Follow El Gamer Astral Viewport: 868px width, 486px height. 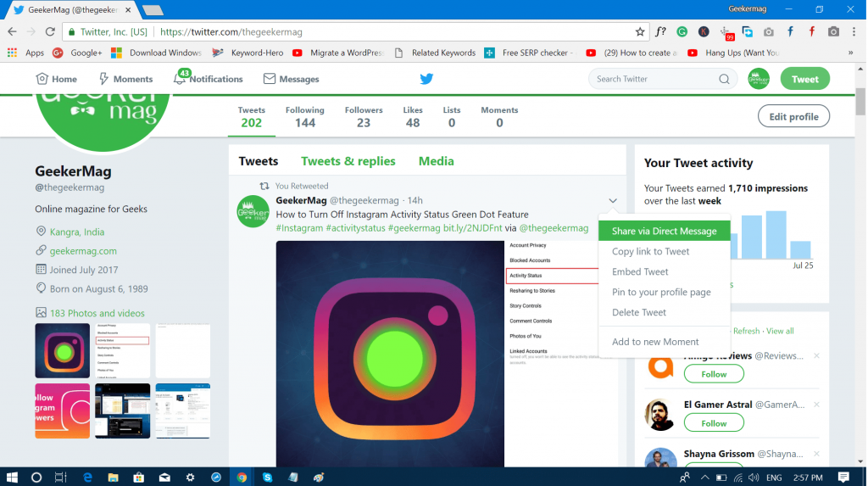point(714,423)
